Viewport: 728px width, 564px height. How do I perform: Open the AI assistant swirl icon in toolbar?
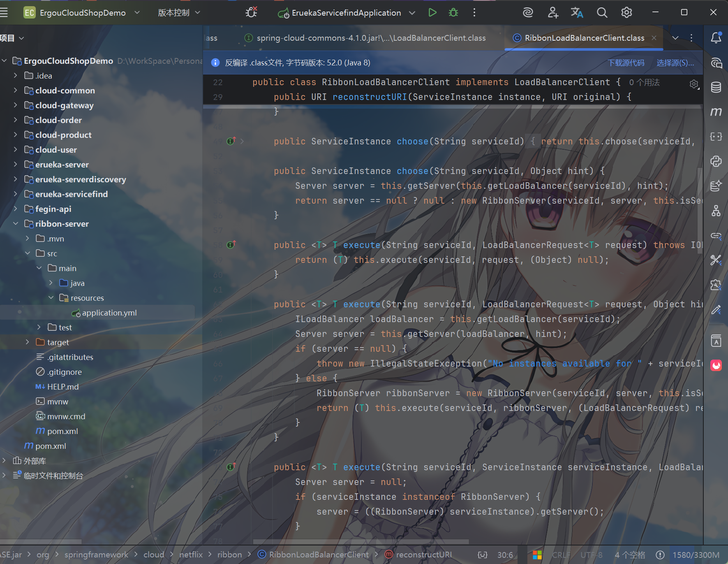tap(528, 13)
